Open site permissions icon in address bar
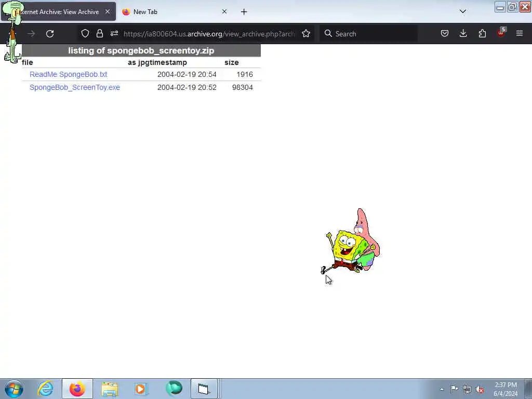This screenshot has width=532, height=399. pyautogui.click(x=114, y=33)
